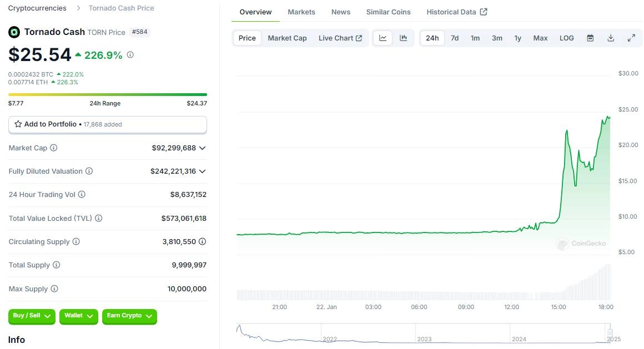Toggle chart to Market Cap view
Viewport: 644px width, 349px height.
click(x=287, y=38)
